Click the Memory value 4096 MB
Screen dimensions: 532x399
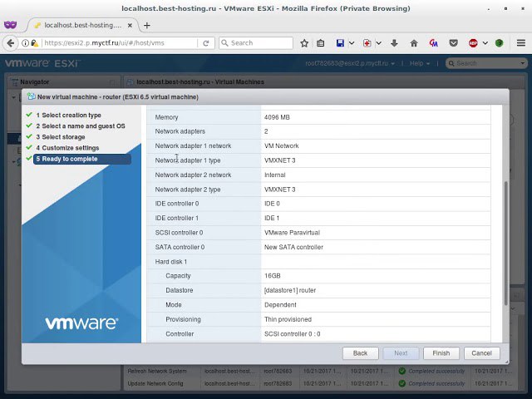(x=277, y=117)
